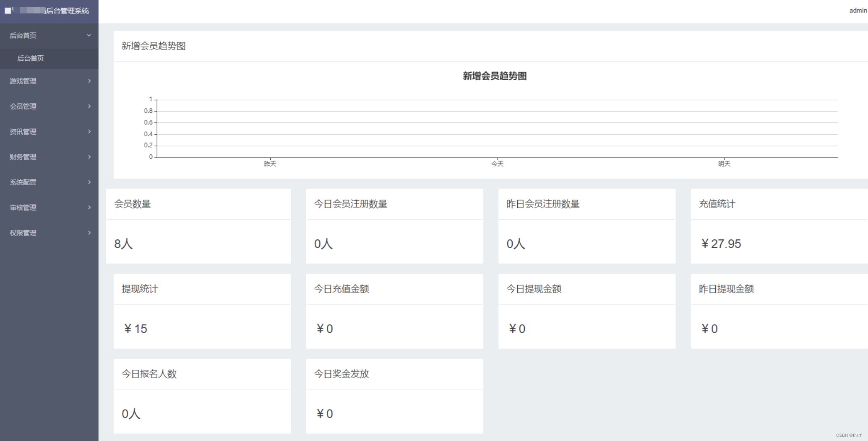The width and height of the screenshot is (868, 441).
Task: Open the 审核管理 menu section
Action: [23, 207]
